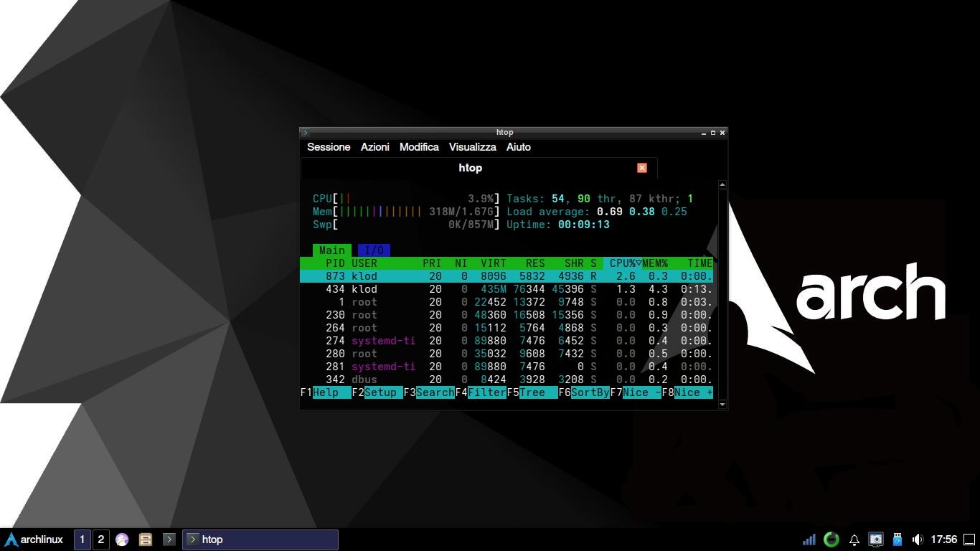Open the Sessione menu
This screenshot has height=551, width=980.
tap(329, 147)
